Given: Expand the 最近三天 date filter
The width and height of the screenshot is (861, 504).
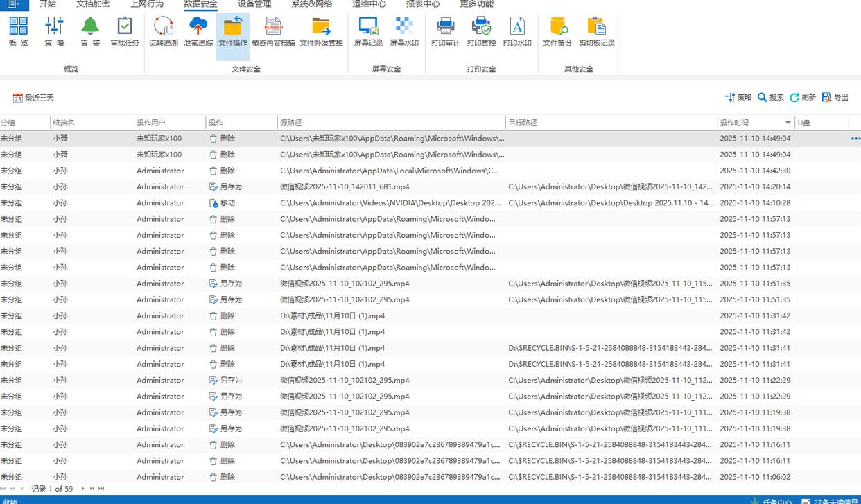Looking at the screenshot, I should click(33, 98).
